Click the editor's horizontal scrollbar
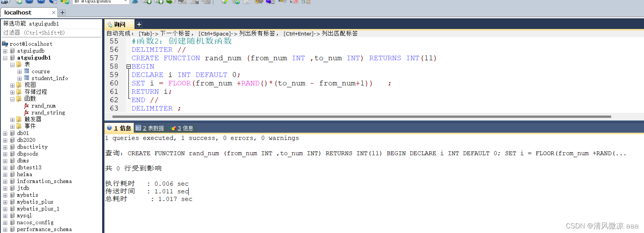The height and width of the screenshot is (233, 644). click(x=362, y=117)
